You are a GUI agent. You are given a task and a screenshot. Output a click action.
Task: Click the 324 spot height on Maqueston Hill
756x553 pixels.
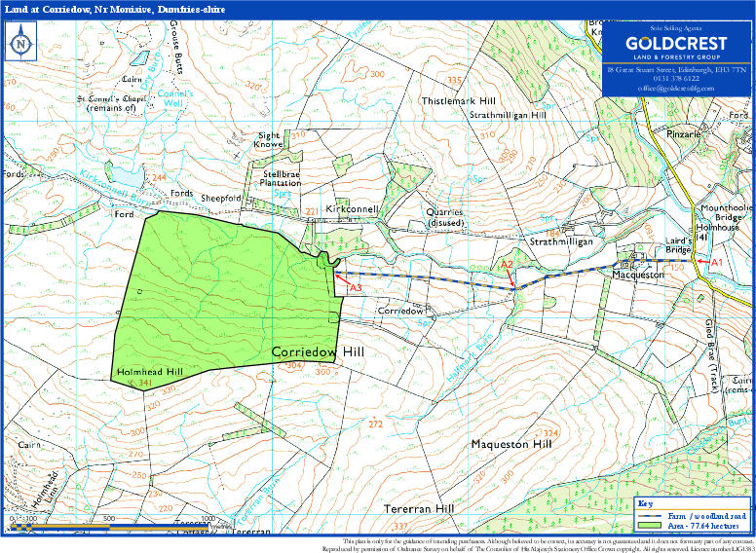click(549, 431)
